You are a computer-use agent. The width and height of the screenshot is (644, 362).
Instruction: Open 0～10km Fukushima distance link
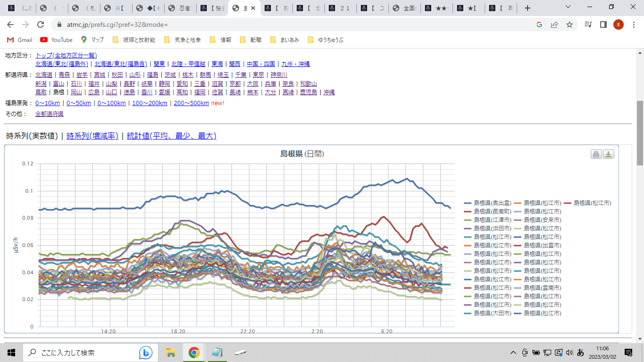(x=48, y=103)
